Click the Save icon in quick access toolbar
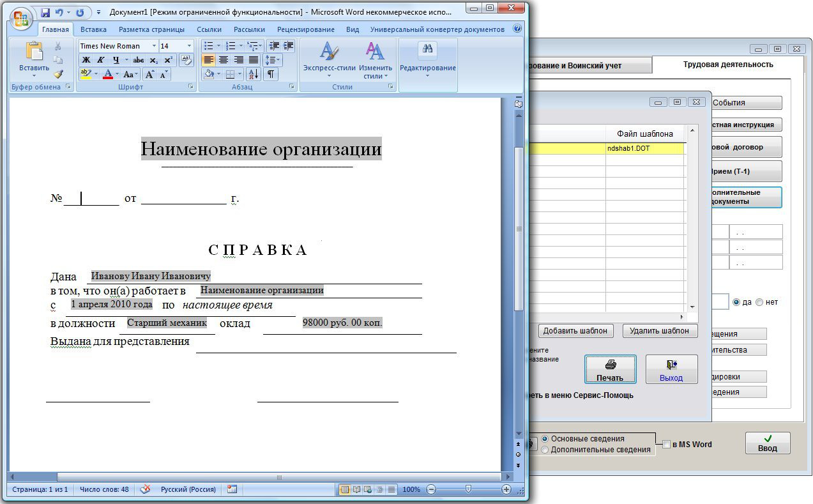Viewport: 813px width, 504px height. 45,12
